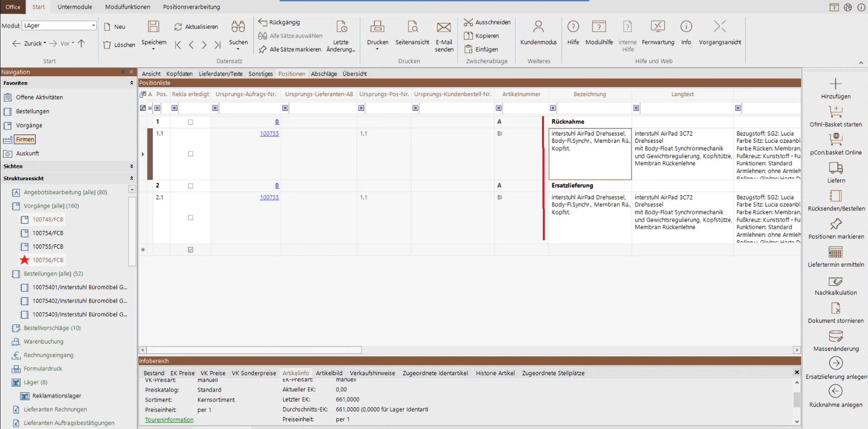The height and width of the screenshot is (429, 868).
Task: Start the Ofml-Basket from sidebar
Action: (835, 112)
